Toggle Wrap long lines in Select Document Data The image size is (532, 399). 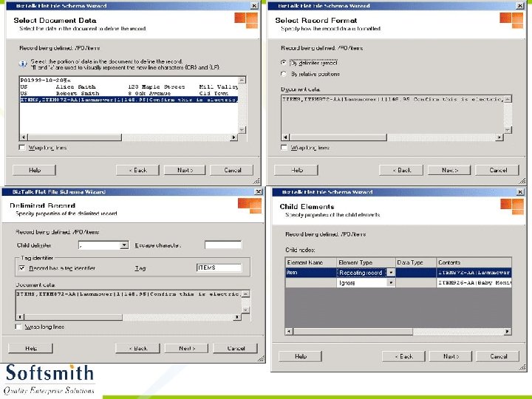[22, 148]
